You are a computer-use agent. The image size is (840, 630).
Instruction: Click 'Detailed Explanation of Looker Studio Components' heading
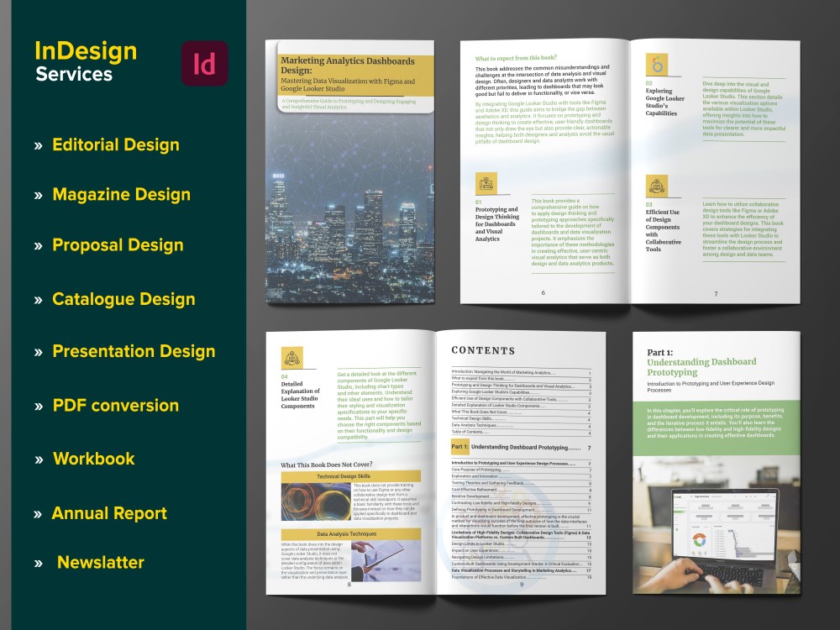click(300, 395)
